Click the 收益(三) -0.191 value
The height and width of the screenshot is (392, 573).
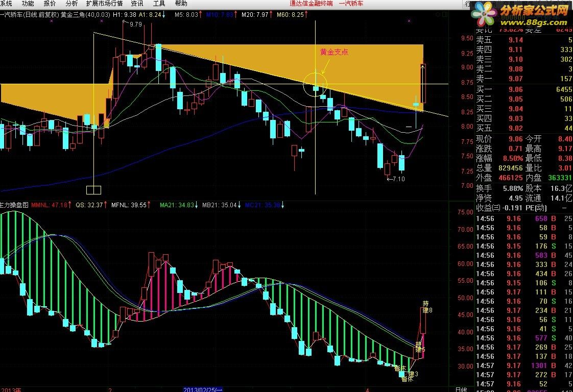[512, 208]
